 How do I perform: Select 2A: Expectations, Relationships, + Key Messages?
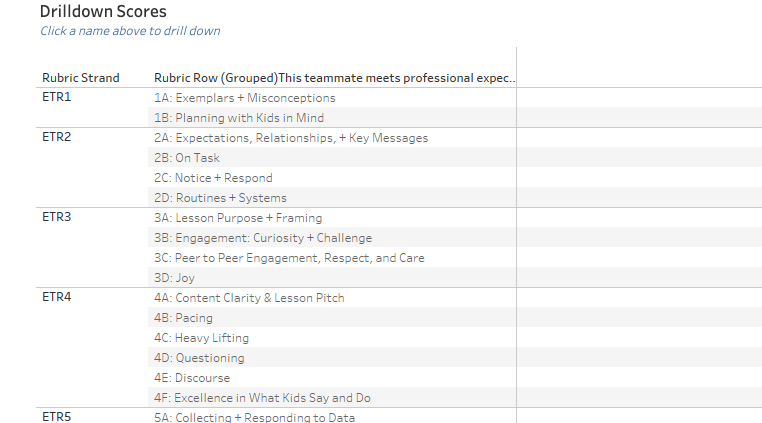[291, 138]
